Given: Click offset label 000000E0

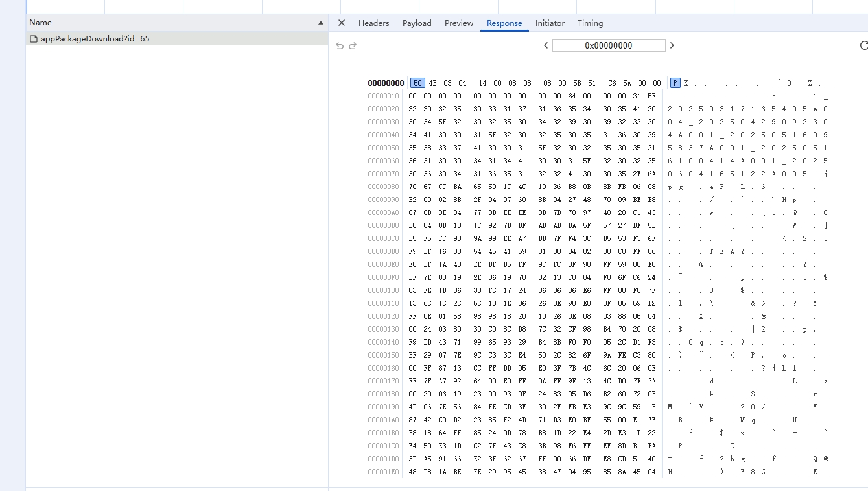Looking at the screenshot, I should point(384,264).
